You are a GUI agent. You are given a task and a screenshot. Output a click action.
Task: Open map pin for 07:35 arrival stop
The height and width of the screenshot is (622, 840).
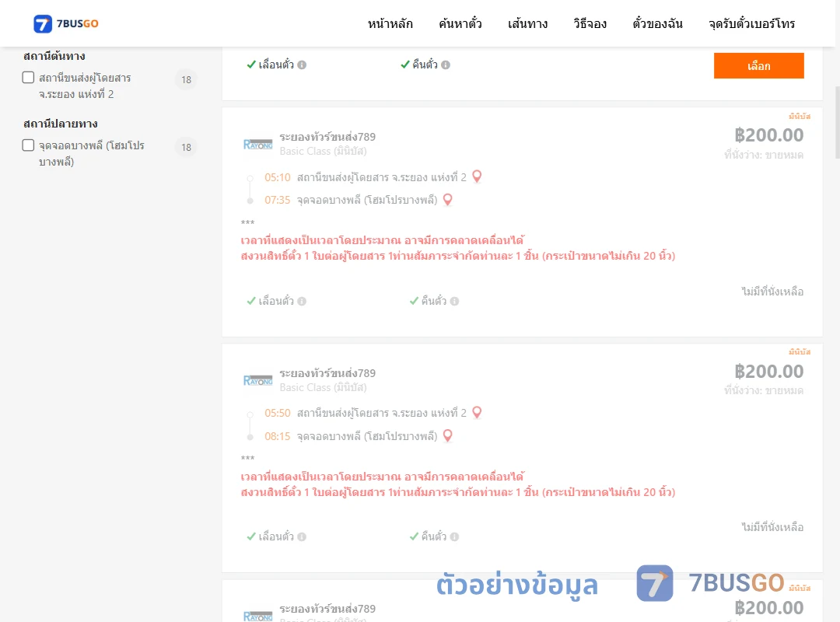(x=448, y=199)
